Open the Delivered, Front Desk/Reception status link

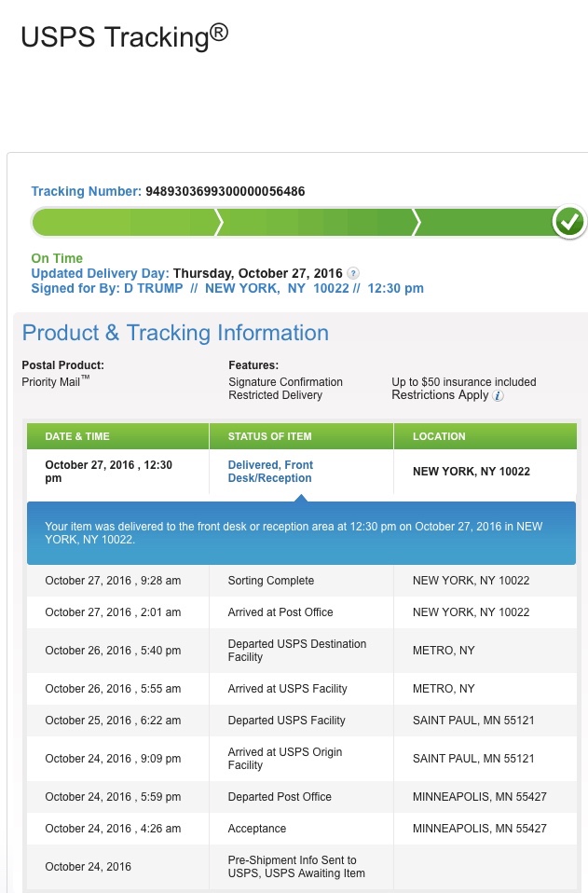tap(270, 472)
